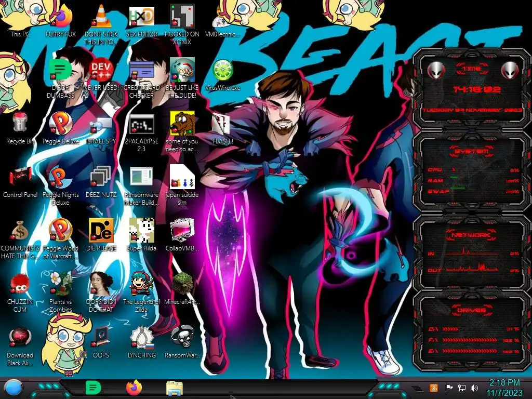Screen dimensions: 532x399
Task: Click the network IN traffic graph
Action: tap(472, 252)
